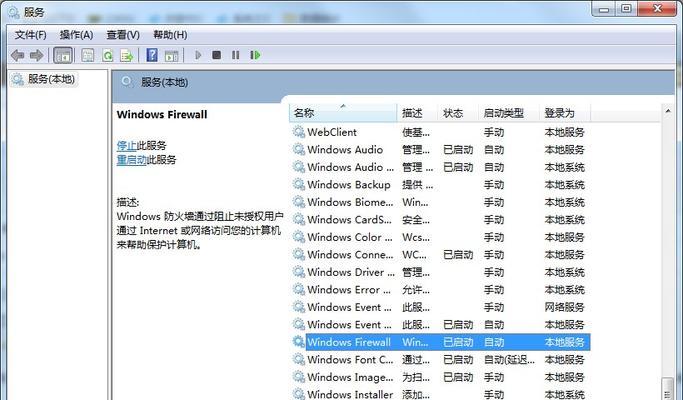Viewport: 683px width, 400px height.
Task: Select the Windows Biome... service name
Action: [350, 202]
